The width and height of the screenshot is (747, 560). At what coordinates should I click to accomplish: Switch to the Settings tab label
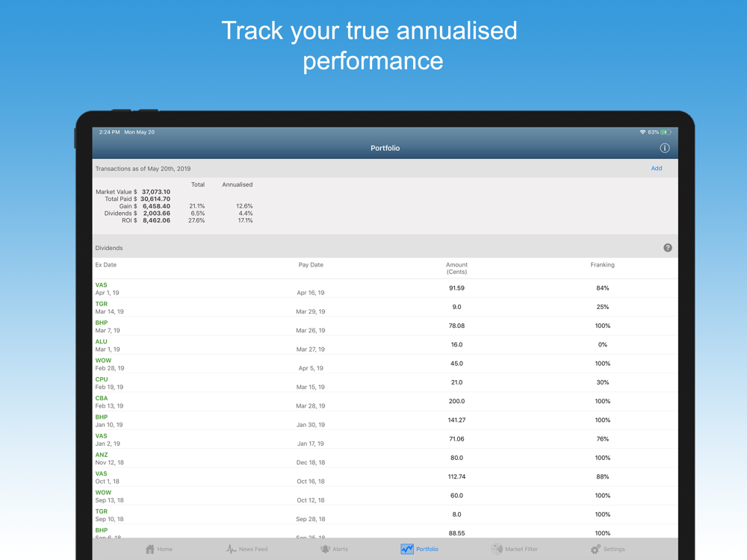[613, 549]
